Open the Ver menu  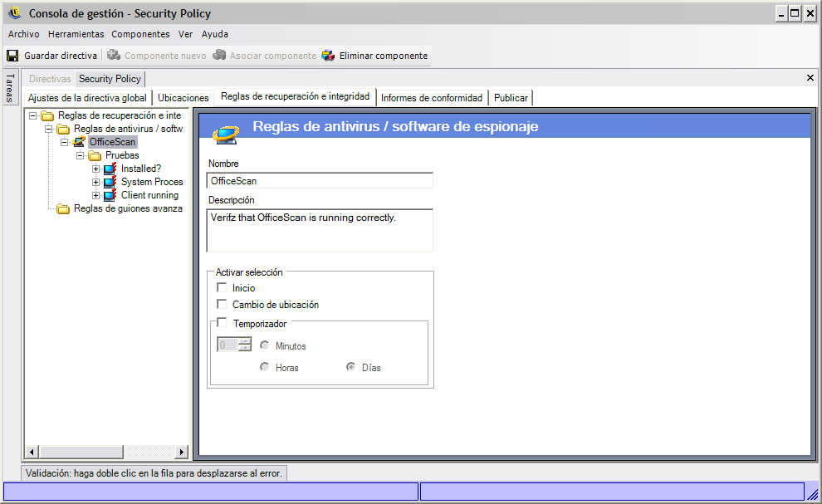pyautogui.click(x=186, y=34)
